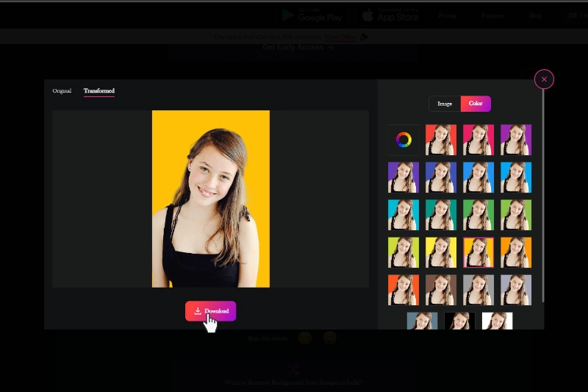Select the Color background tab

476,104
